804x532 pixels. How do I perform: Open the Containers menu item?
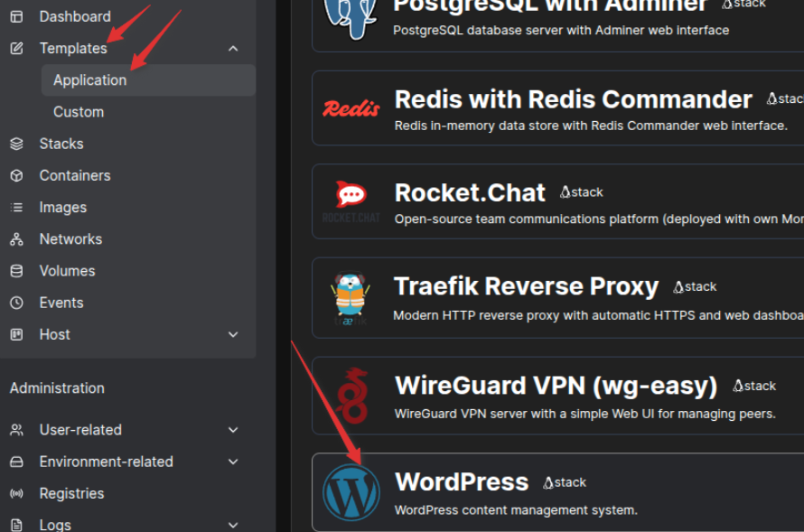tap(75, 175)
